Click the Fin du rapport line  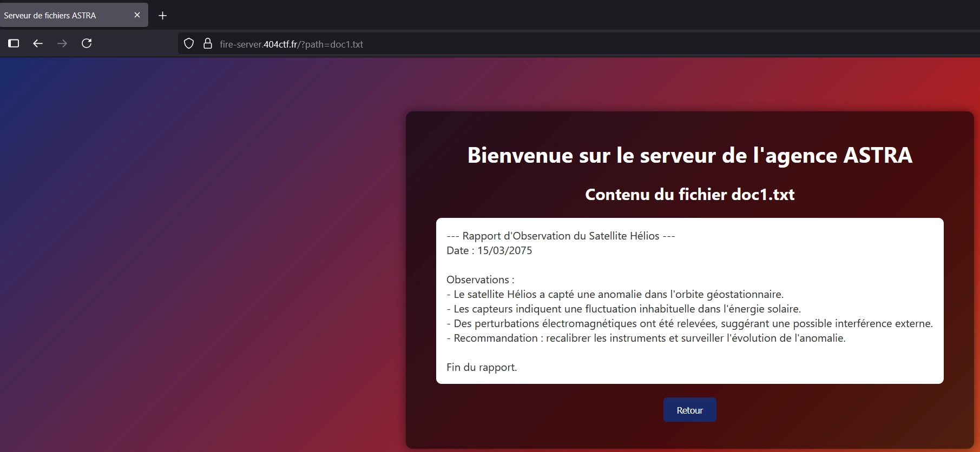482,367
